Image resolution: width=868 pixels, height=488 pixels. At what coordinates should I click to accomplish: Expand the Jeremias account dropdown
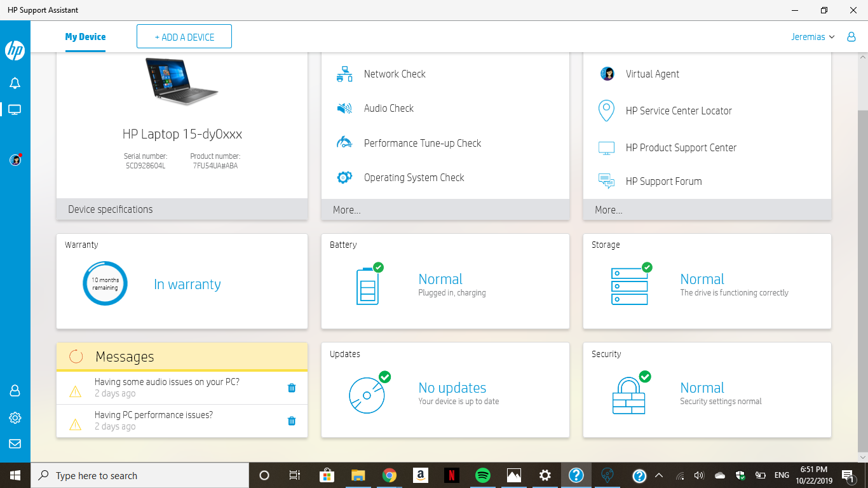[x=813, y=37]
